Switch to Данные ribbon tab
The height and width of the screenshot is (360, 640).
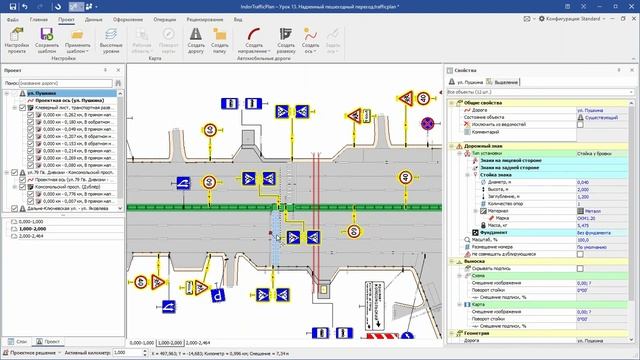coord(93,19)
